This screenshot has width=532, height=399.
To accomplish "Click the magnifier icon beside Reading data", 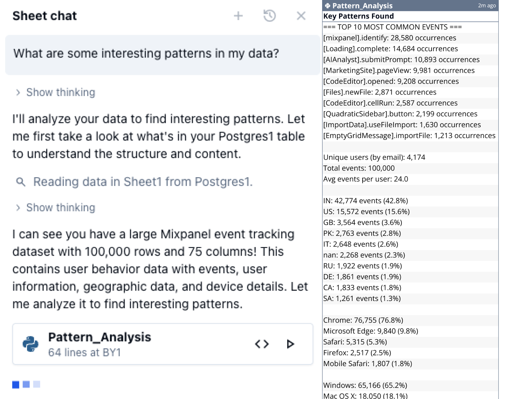I will (21, 182).
